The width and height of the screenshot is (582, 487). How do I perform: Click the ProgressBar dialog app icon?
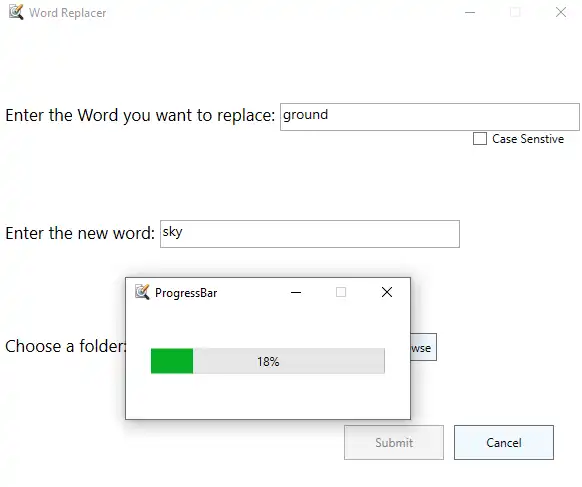tap(142, 292)
